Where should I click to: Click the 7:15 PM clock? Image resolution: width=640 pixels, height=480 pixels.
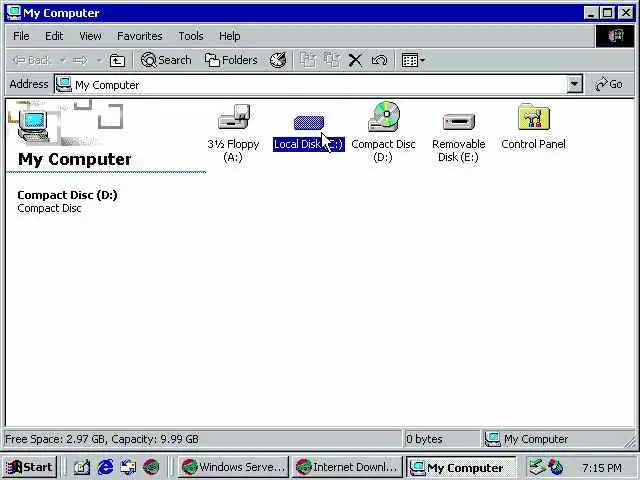tap(602, 467)
